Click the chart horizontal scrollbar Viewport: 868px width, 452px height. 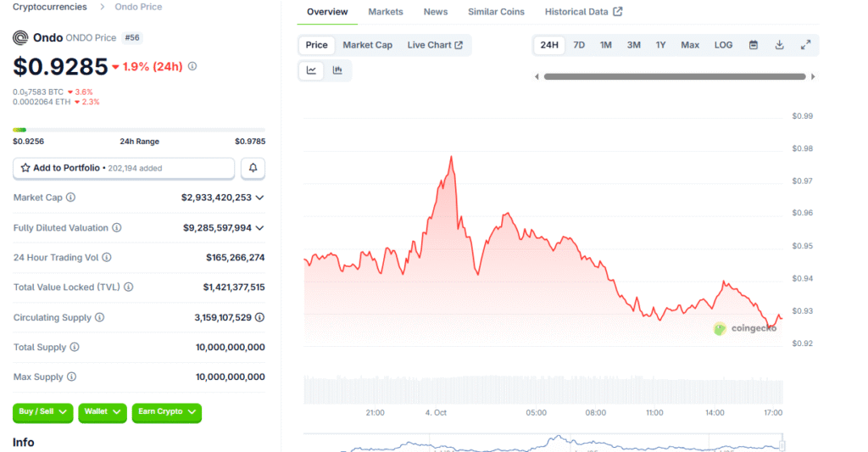(674, 76)
